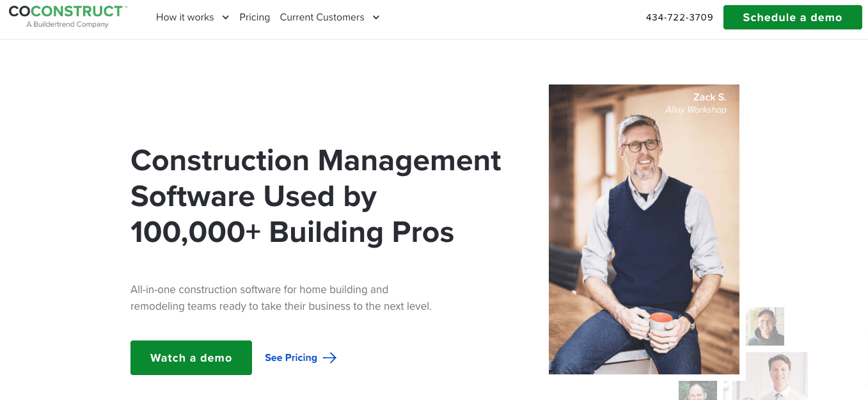Screen dimensions: 868x400
Task: Select Zack S.'s large customer photo
Action: [644, 229]
